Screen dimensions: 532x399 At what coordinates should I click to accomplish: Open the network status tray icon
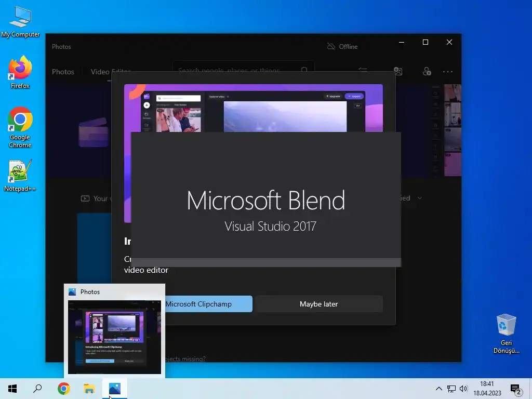point(451,389)
